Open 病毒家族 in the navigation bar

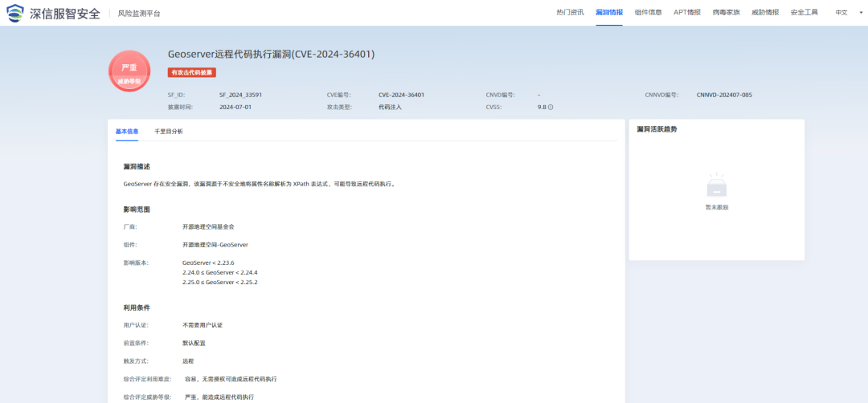coord(727,12)
